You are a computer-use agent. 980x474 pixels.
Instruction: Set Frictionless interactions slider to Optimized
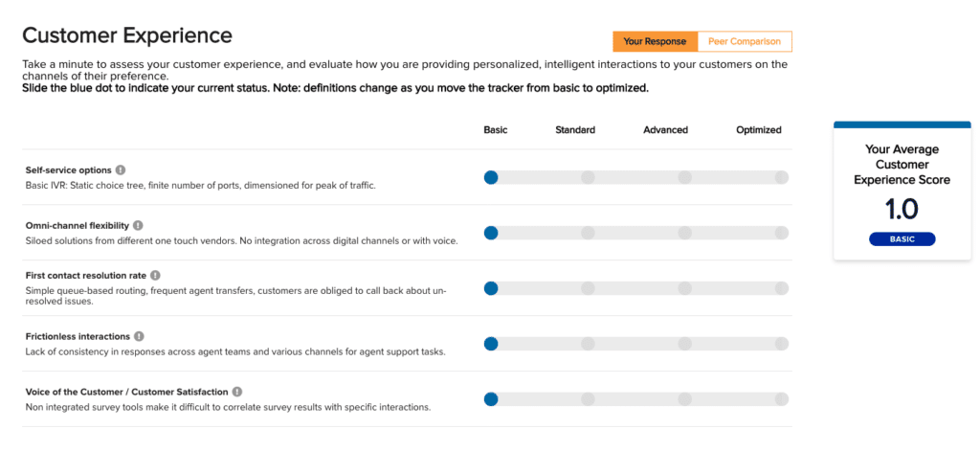(x=781, y=344)
